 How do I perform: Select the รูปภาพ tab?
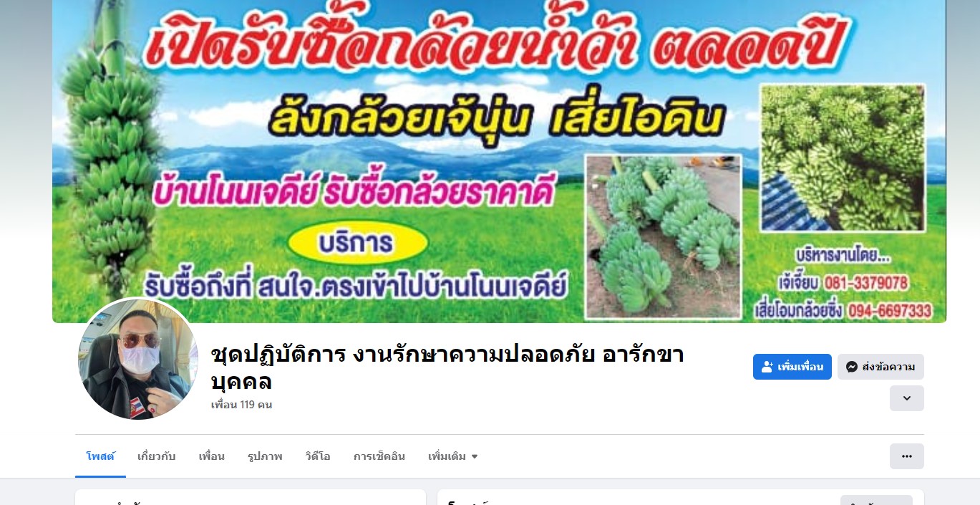click(x=265, y=456)
